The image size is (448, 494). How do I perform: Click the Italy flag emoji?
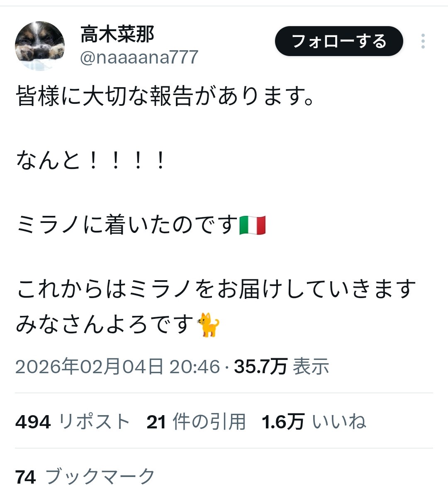coord(253,225)
